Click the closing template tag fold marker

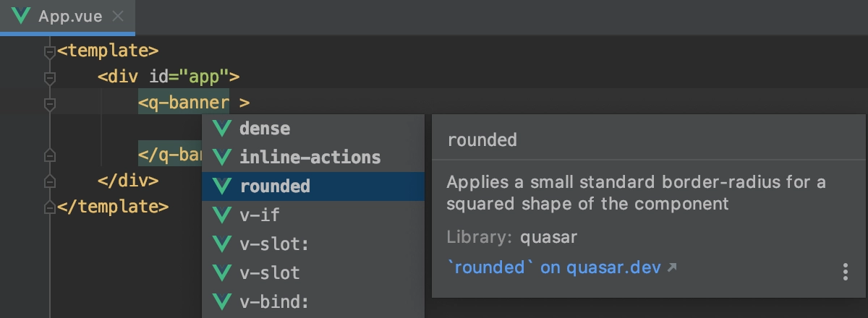point(49,207)
